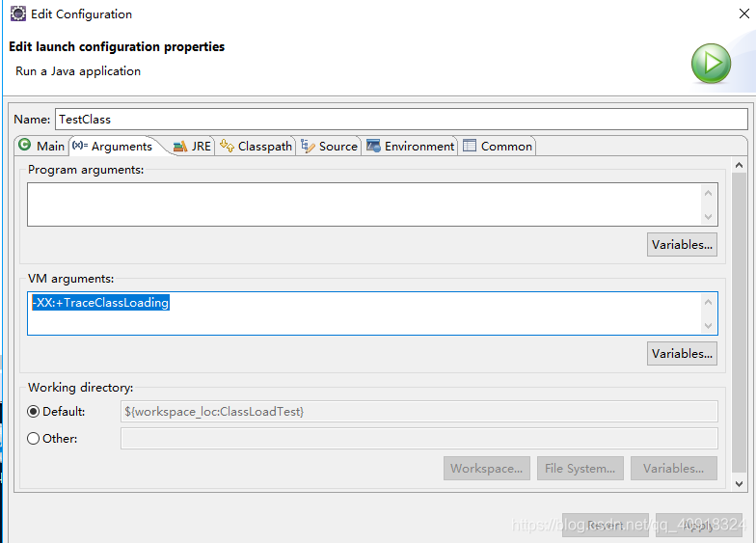
Task: Select the Default working directory radio button
Action: click(33, 411)
